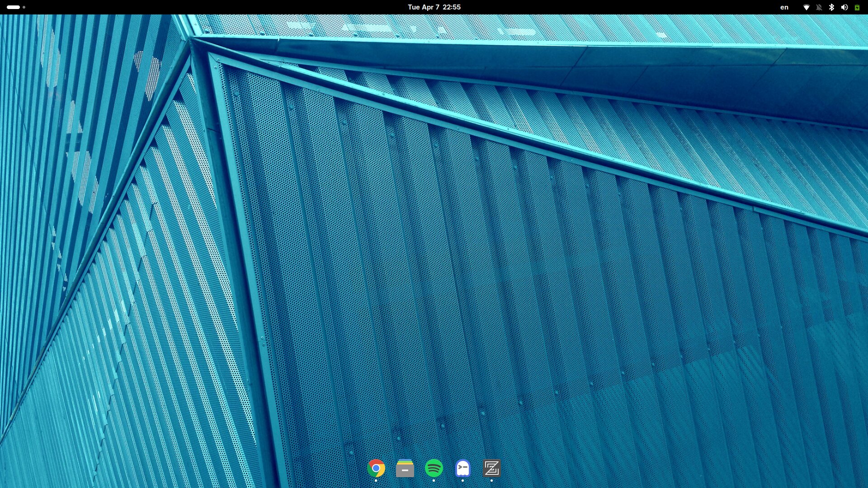
Task: Click the running dot under Ghostty
Action: pyautogui.click(x=462, y=480)
